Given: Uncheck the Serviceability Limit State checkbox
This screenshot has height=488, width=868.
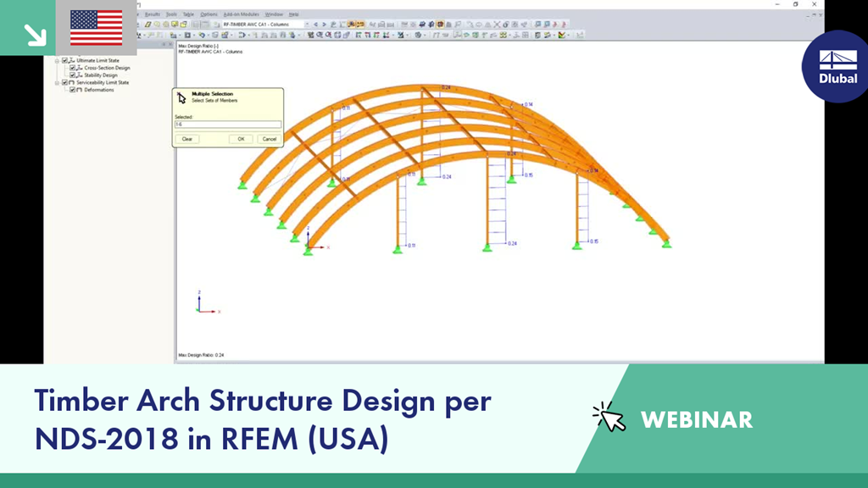Looking at the screenshot, I should (x=64, y=82).
